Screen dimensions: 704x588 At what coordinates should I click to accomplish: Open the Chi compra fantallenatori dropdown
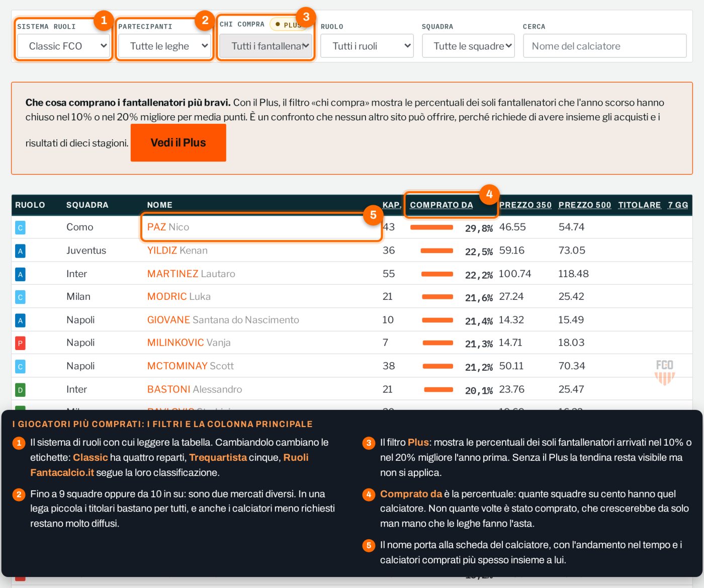click(x=266, y=46)
